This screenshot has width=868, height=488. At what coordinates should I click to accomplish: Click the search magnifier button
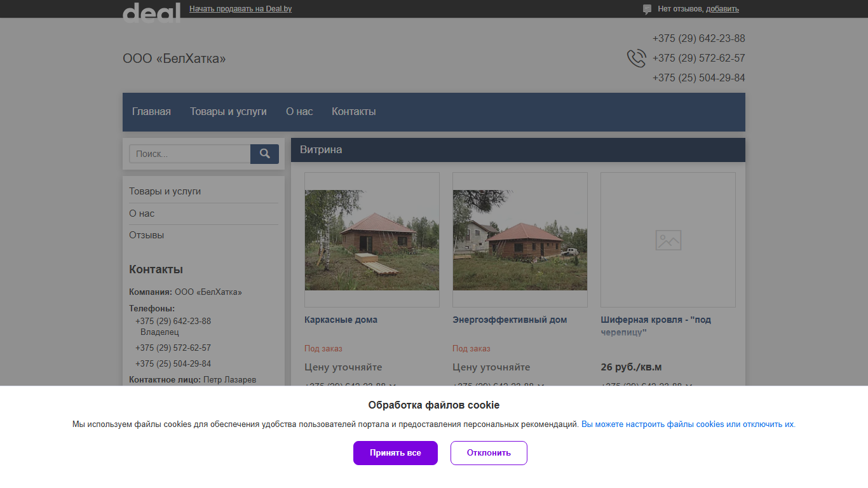(x=264, y=154)
